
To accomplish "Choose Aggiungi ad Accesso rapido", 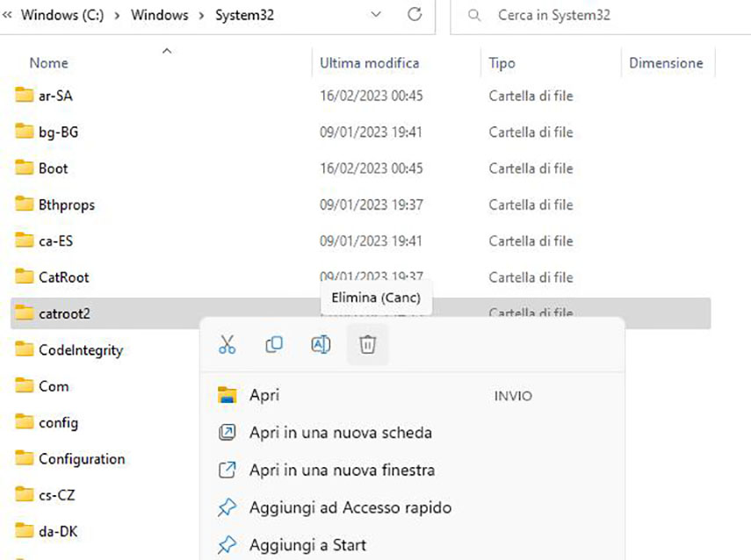I will 350,507.
